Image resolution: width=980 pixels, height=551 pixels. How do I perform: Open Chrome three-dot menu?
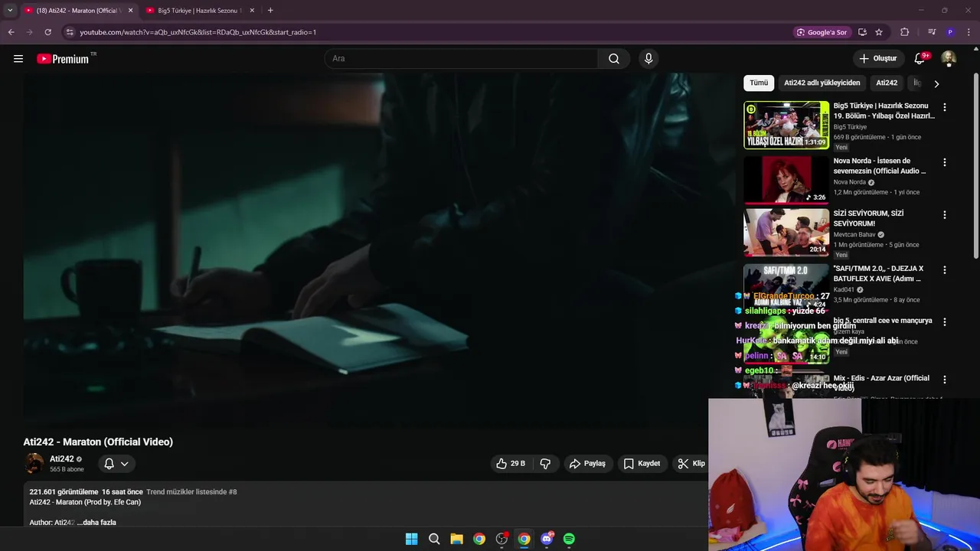point(969,32)
